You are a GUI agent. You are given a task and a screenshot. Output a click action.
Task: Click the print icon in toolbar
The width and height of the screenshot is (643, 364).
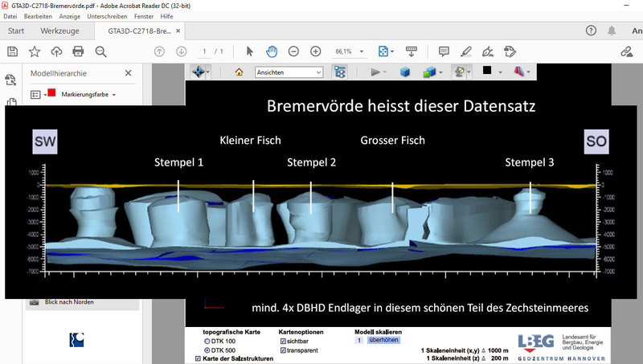click(x=78, y=51)
